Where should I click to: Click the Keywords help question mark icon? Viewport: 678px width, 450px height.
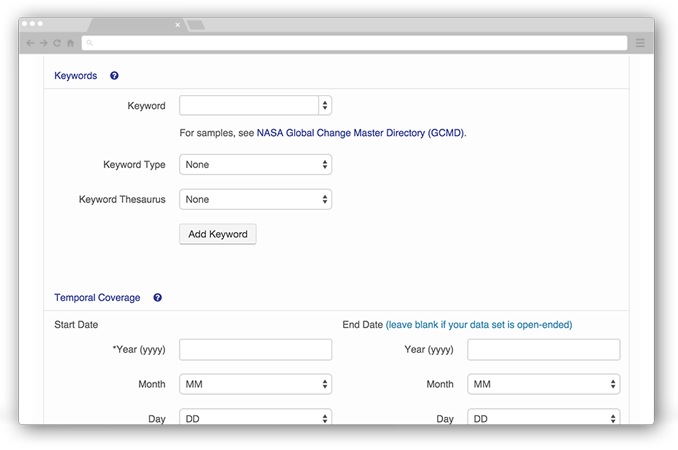pos(114,76)
